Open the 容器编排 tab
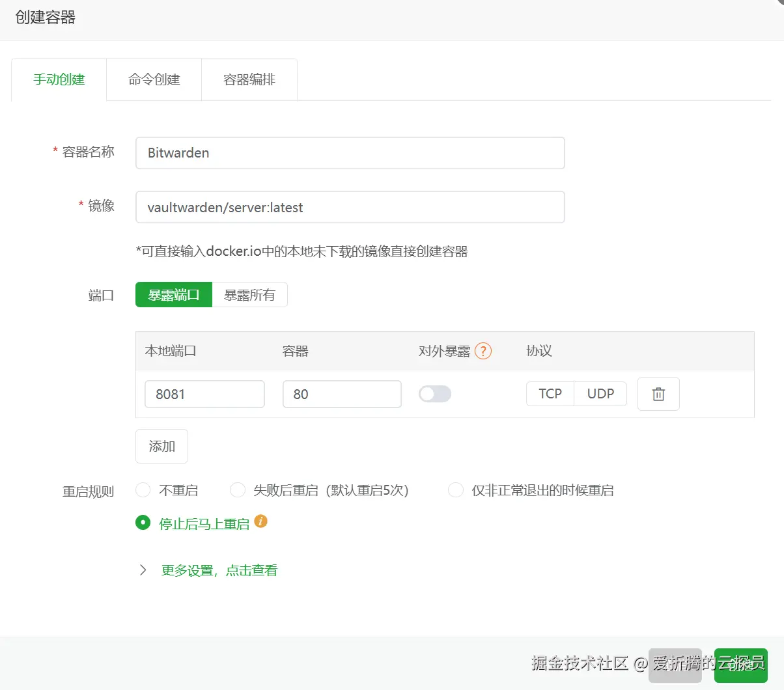 (x=249, y=79)
